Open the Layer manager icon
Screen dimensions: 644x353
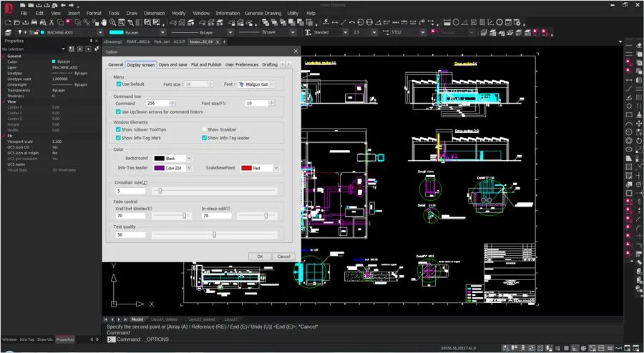point(7,32)
